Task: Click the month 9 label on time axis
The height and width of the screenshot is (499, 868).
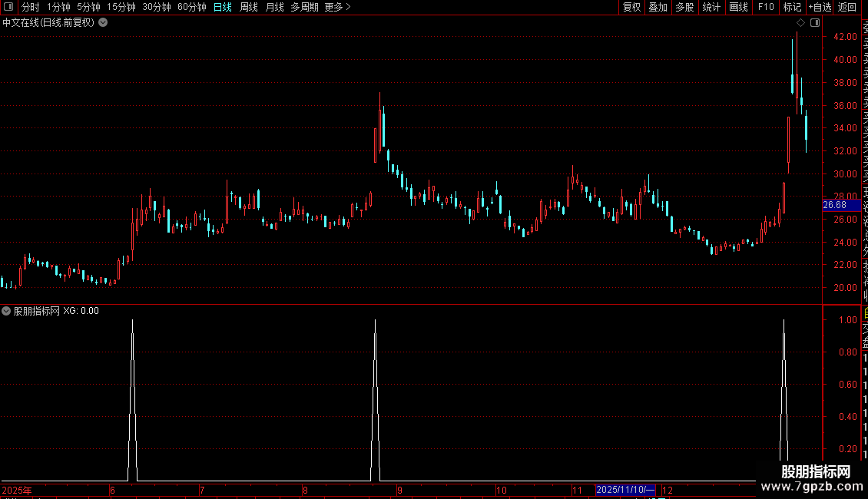Action: coord(399,490)
